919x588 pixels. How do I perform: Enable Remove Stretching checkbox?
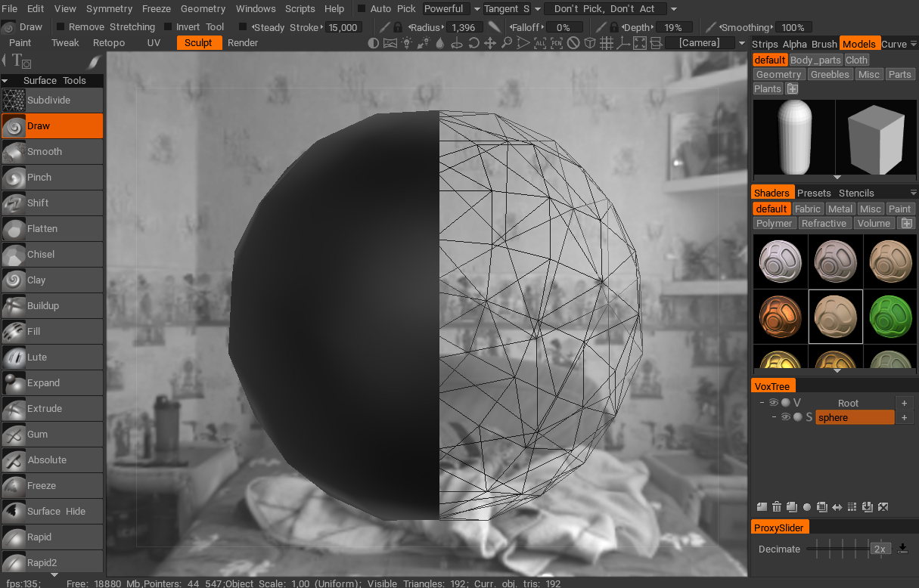coord(61,26)
